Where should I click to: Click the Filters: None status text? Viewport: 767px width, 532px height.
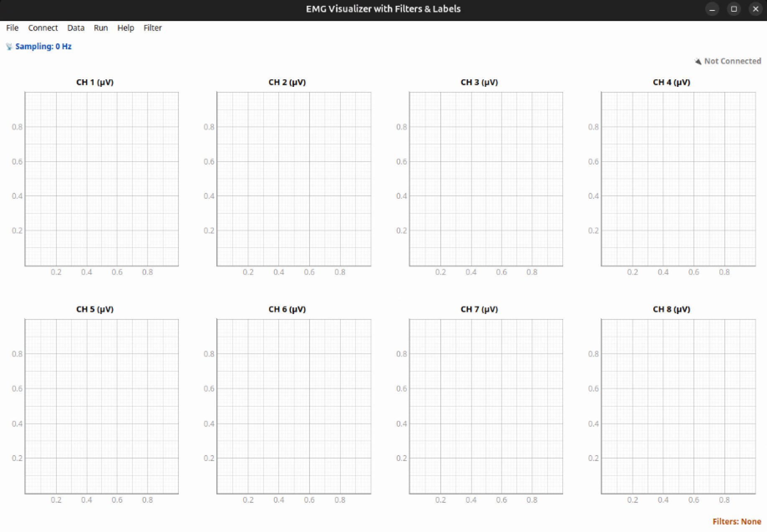[737, 522]
